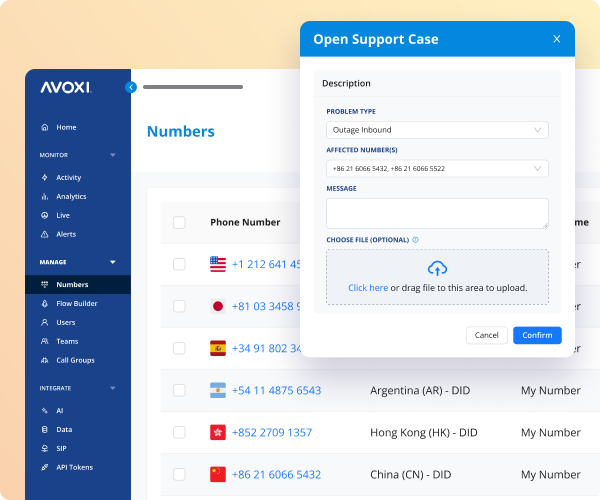Image resolution: width=600 pixels, height=500 pixels.
Task: Click the Argentina flag icon
Action: point(218,391)
